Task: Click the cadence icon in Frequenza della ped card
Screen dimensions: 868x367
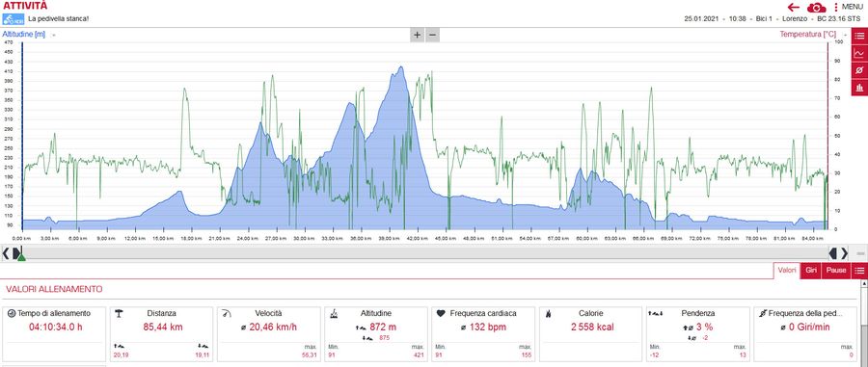Action: click(x=762, y=313)
